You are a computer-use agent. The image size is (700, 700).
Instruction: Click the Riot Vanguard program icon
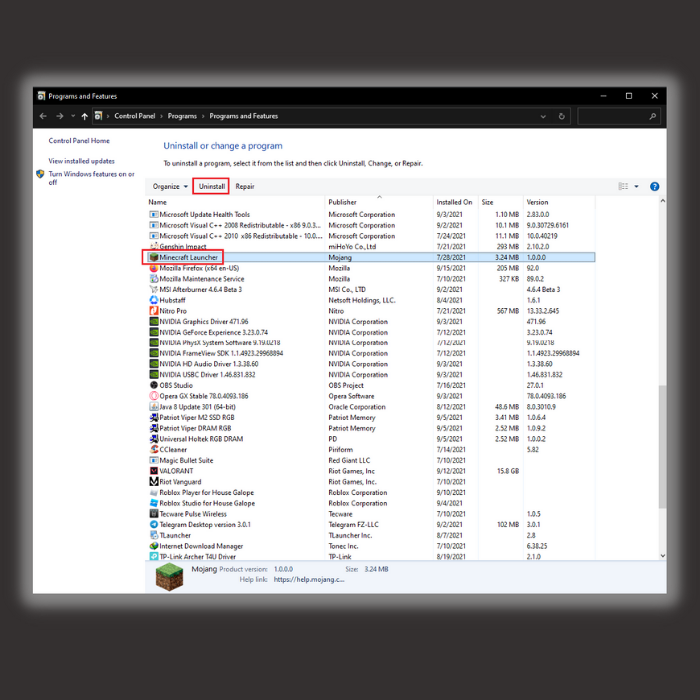[154, 482]
